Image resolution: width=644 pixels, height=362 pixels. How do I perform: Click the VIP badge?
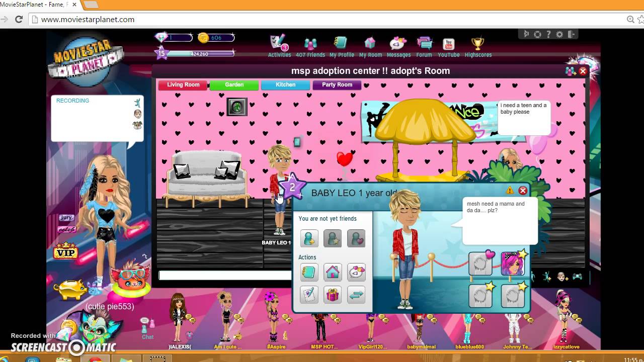coord(65,250)
